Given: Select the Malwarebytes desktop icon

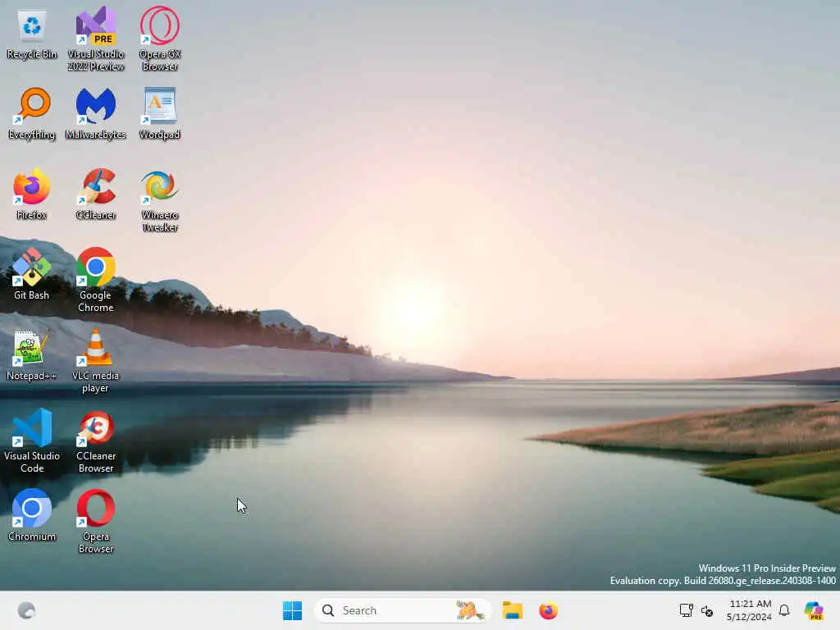Looking at the screenshot, I should (96, 113).
